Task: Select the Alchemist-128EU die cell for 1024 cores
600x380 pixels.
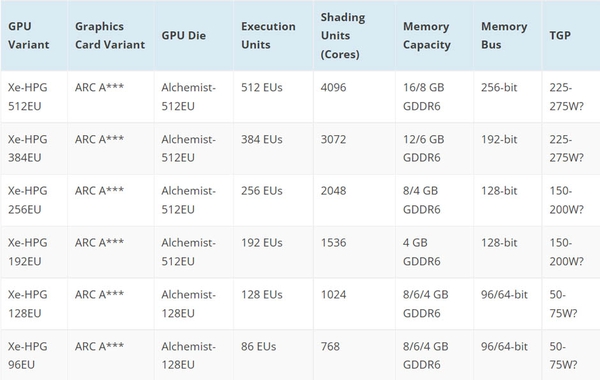Action: (188, 304)
